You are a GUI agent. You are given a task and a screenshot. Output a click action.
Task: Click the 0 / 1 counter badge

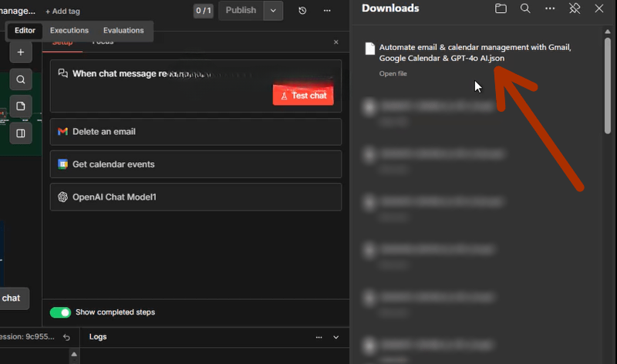click(203, 11)
